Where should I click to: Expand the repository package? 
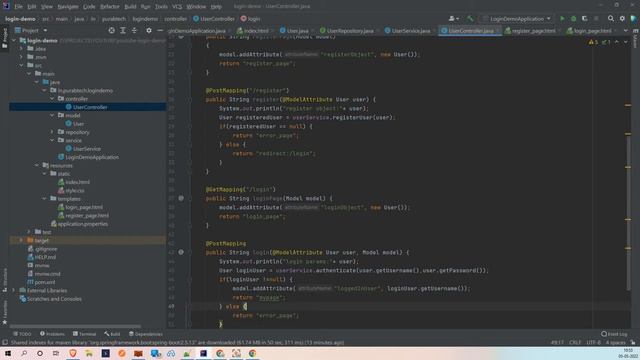52,132
